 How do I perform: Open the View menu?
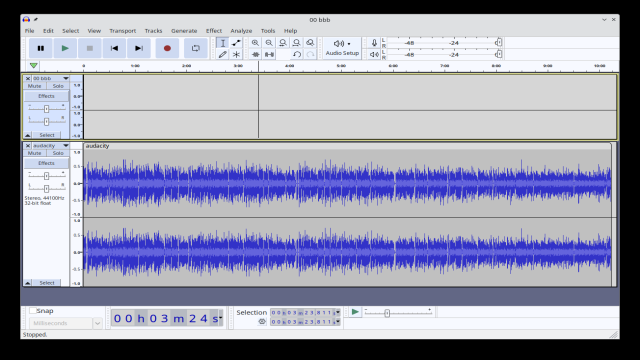coord(94,31)
